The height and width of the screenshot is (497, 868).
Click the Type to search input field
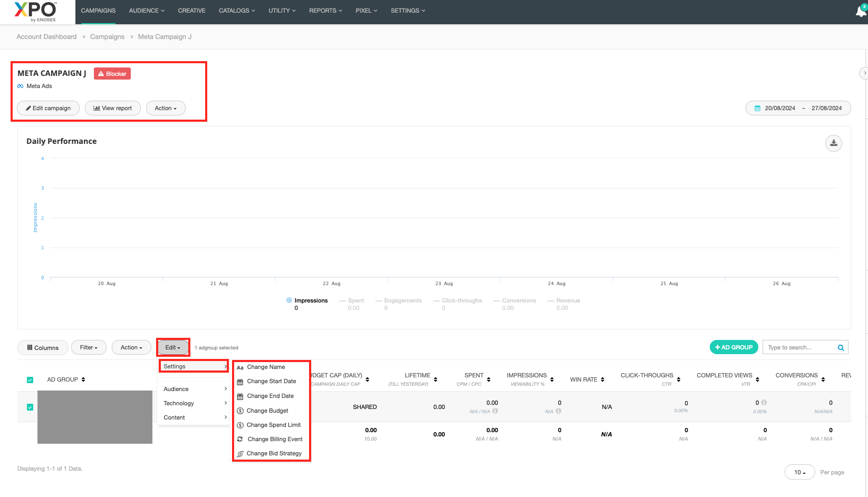(x=799, y=347)
